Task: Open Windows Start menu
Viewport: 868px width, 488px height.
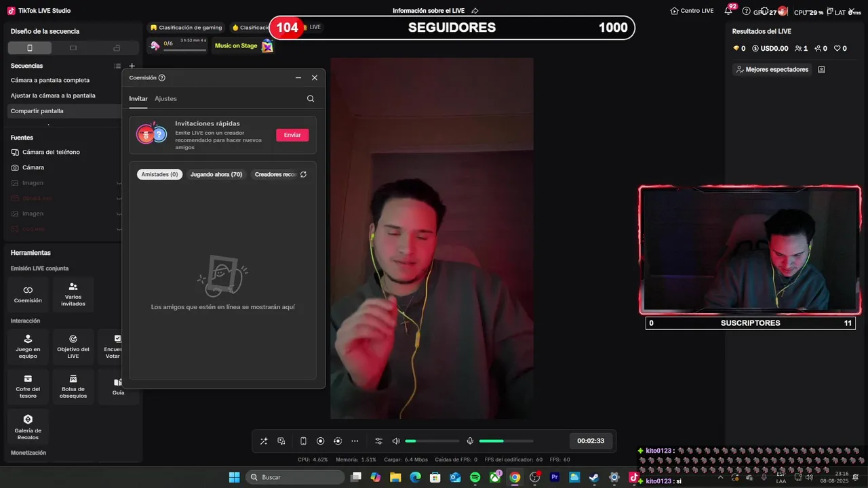Action: (234, 477)
